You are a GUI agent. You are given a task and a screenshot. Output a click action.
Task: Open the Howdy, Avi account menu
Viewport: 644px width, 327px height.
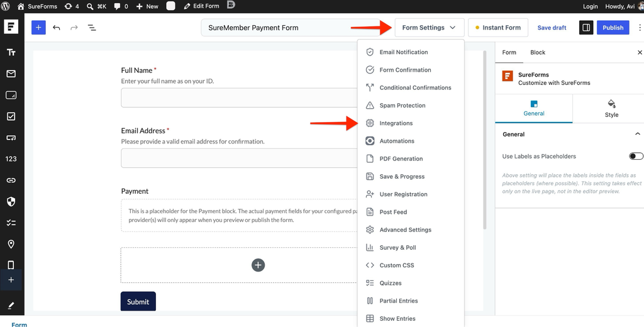(625, 6)
